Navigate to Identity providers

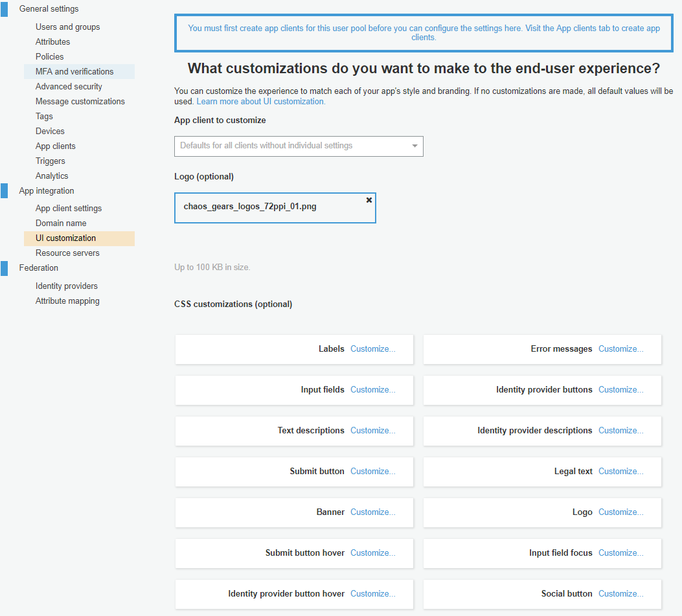point(67,286)
